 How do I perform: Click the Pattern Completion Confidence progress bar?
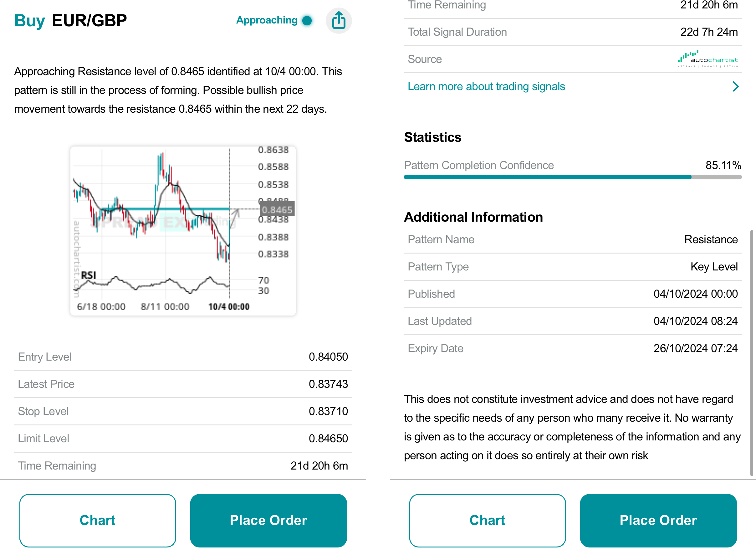coord(572,177)
